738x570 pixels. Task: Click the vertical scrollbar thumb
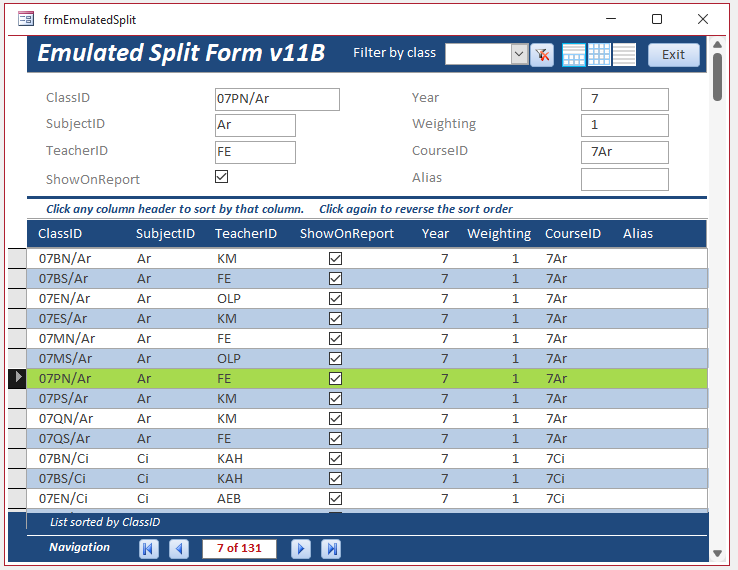[717, 77]
